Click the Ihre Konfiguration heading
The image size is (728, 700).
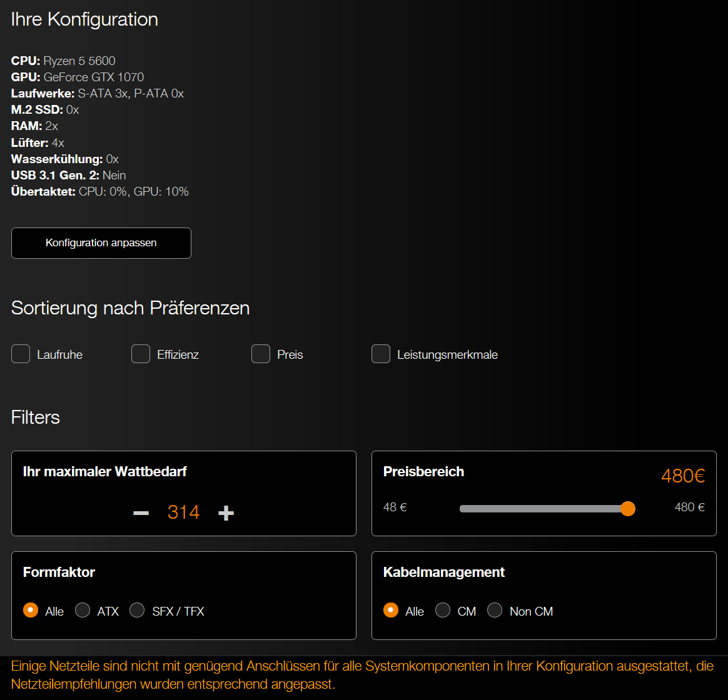coord(84,19)
